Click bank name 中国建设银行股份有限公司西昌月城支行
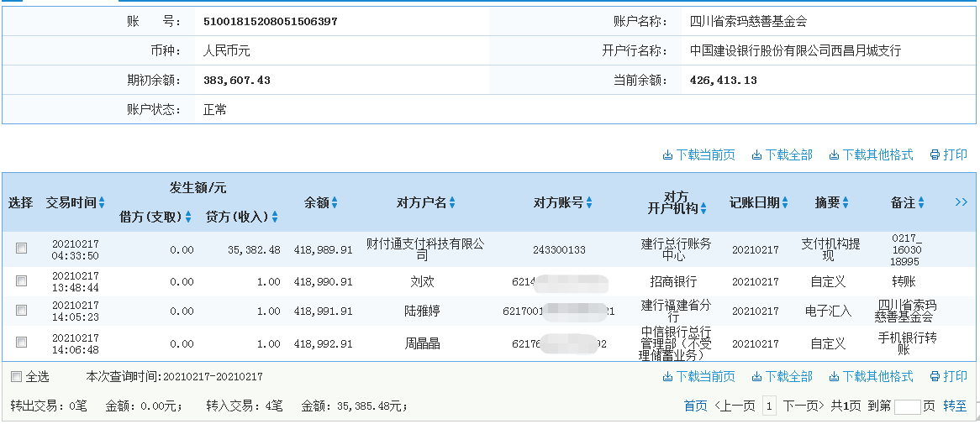This screenshot has width=980, height=424. (x=796, y=50)
